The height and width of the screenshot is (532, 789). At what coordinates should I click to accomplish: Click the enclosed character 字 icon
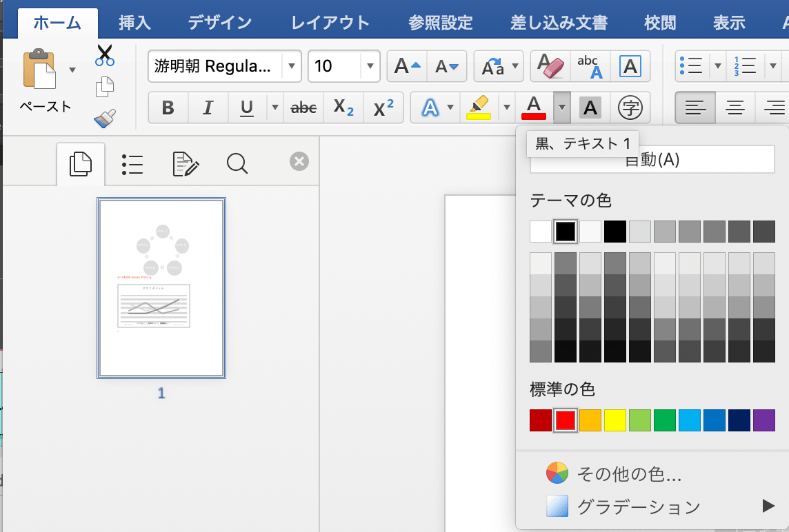click(x=629, y=108)
